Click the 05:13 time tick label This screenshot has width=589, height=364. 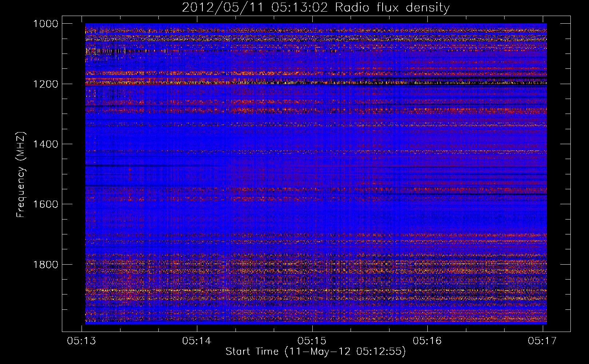click(82, 341)
